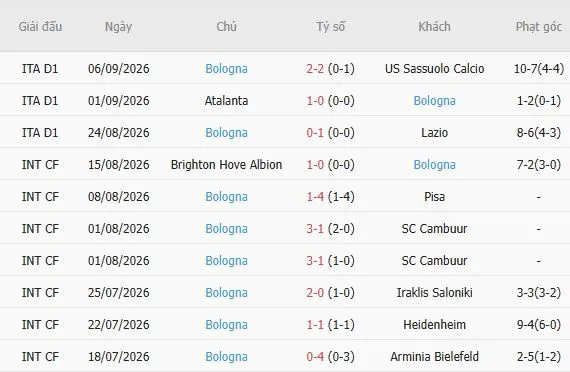
Task: Open corner stats 10-7(4-4) cell
Action: tap(539, 69)
